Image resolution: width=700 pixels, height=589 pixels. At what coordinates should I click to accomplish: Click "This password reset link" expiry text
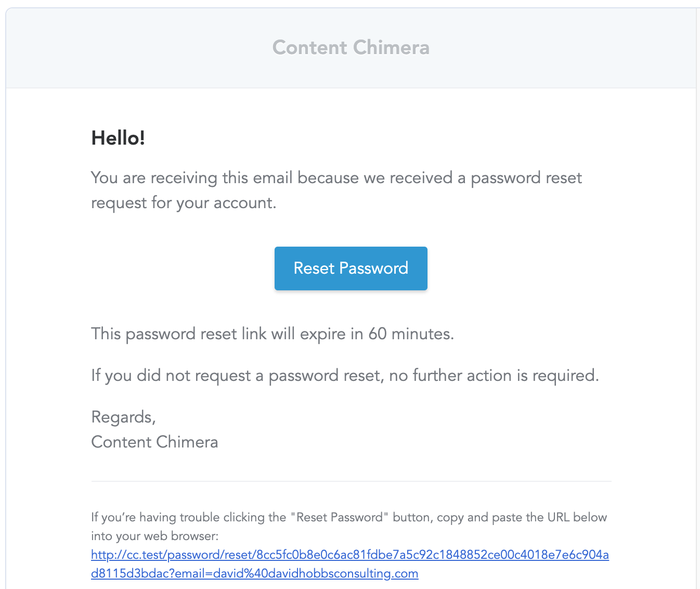(179, 334)
